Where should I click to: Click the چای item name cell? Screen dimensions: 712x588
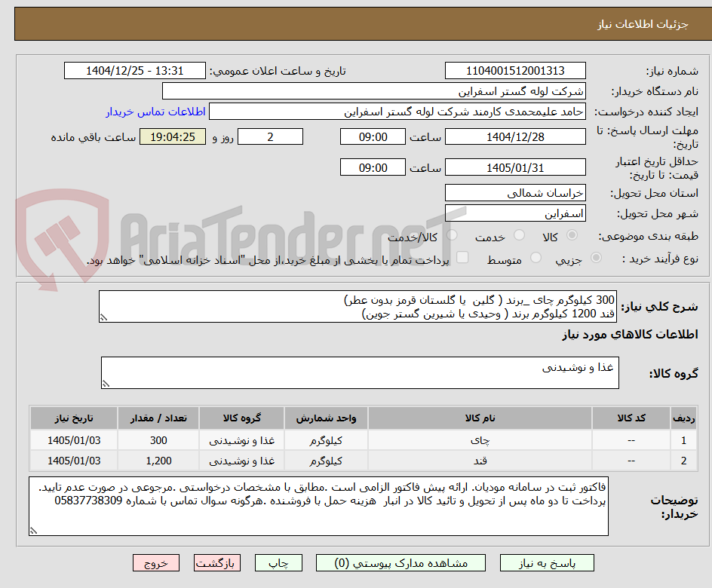click(x=480, y=440)
